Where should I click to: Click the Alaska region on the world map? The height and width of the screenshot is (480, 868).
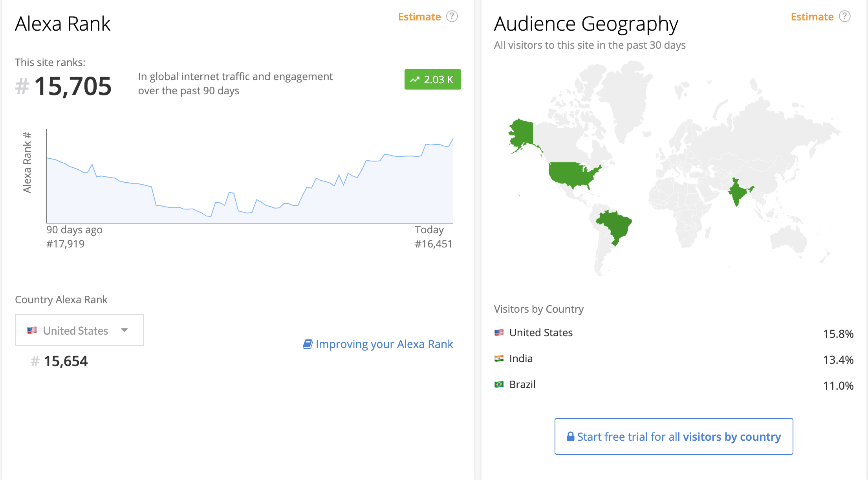[x=522, y=134]
